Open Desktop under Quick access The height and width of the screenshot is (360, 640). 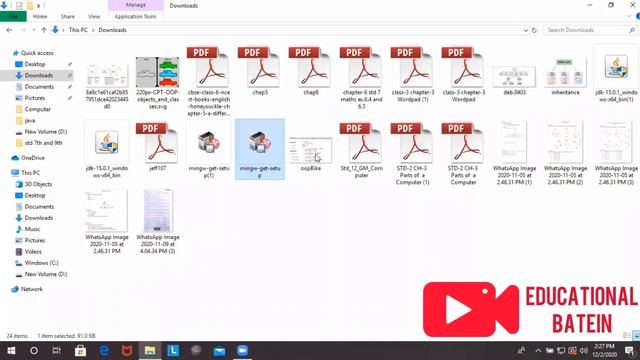click(35, 64)
